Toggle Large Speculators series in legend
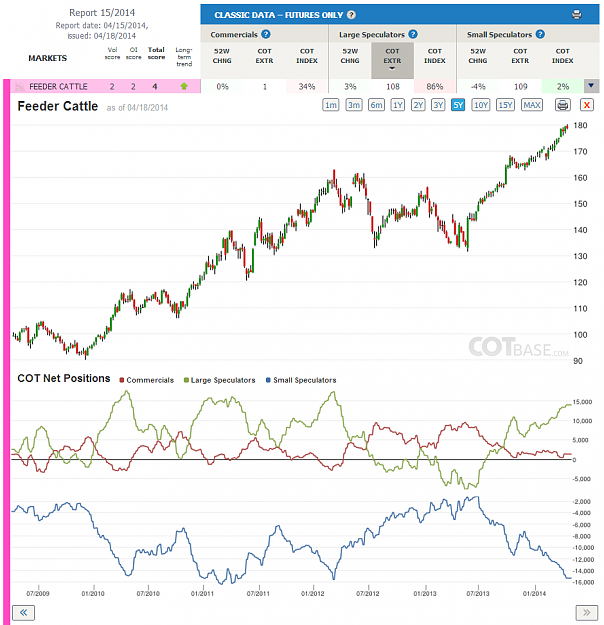 (x=220, y=380)
